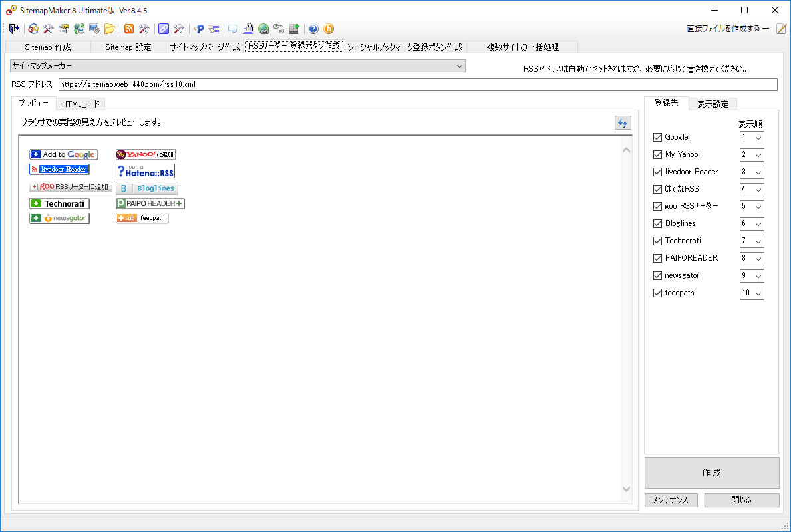791x532 pixels.
Task: Click the tools icon beside the blue link icon
Action: coord(178,29)
